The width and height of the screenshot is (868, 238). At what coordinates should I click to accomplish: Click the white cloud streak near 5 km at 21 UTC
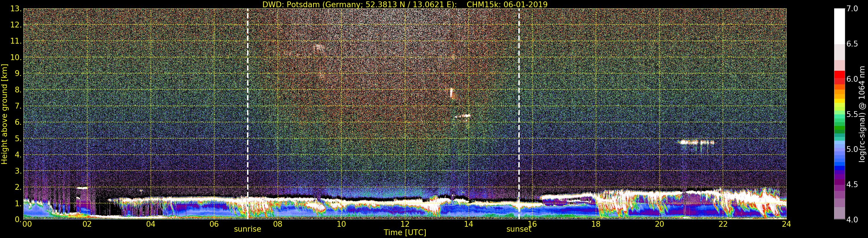697,142
